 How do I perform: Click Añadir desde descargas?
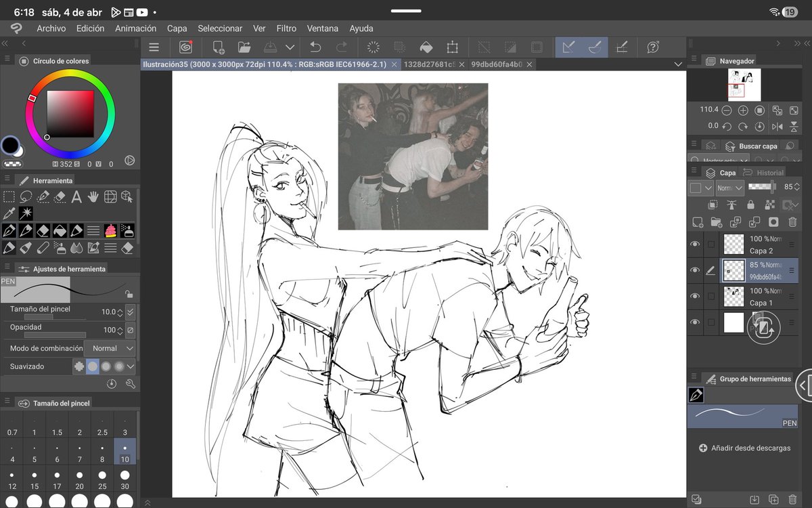click(744, 448)
